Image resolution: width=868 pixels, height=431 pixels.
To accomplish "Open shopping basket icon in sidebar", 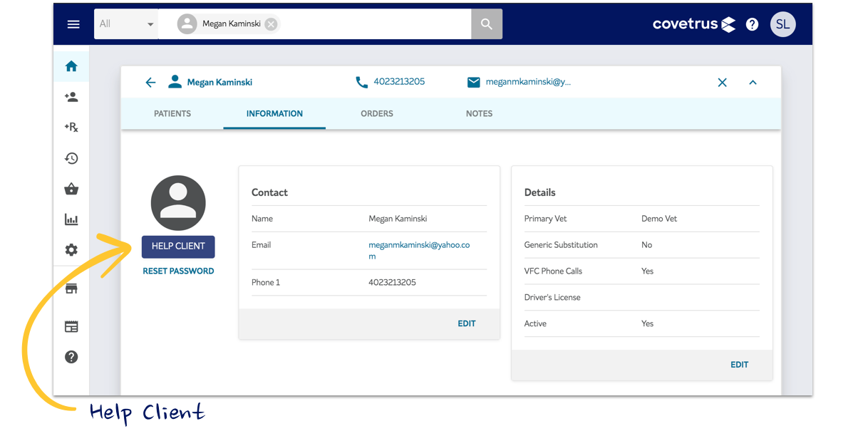I will pyautogui.click(x=71, y=189).
